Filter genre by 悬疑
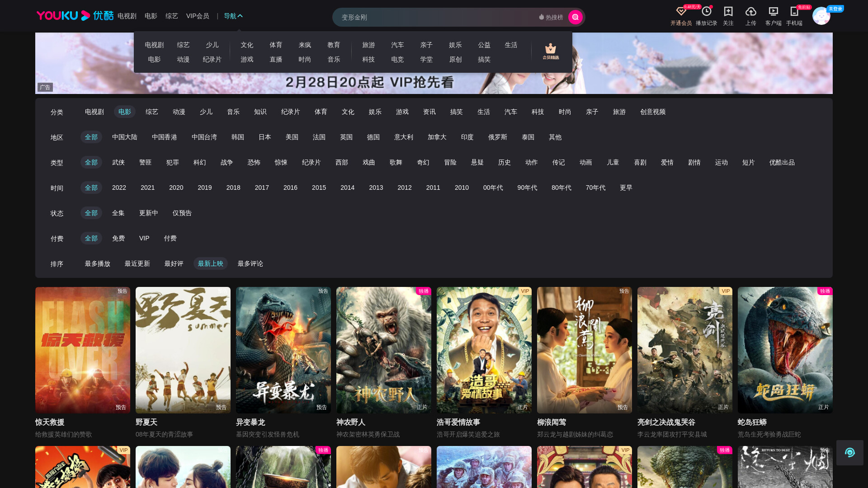This screenshot has height=488, width=868. 477,162
